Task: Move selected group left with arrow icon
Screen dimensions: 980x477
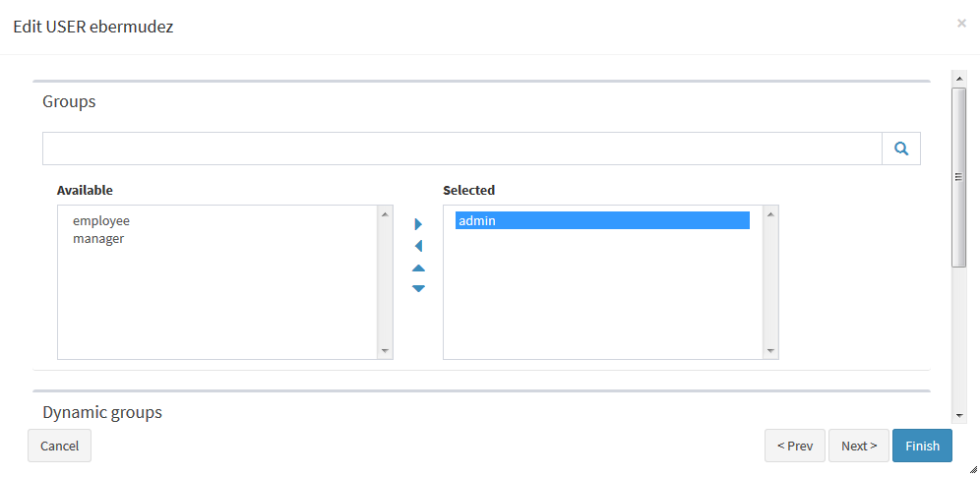Action: [418, 246]
